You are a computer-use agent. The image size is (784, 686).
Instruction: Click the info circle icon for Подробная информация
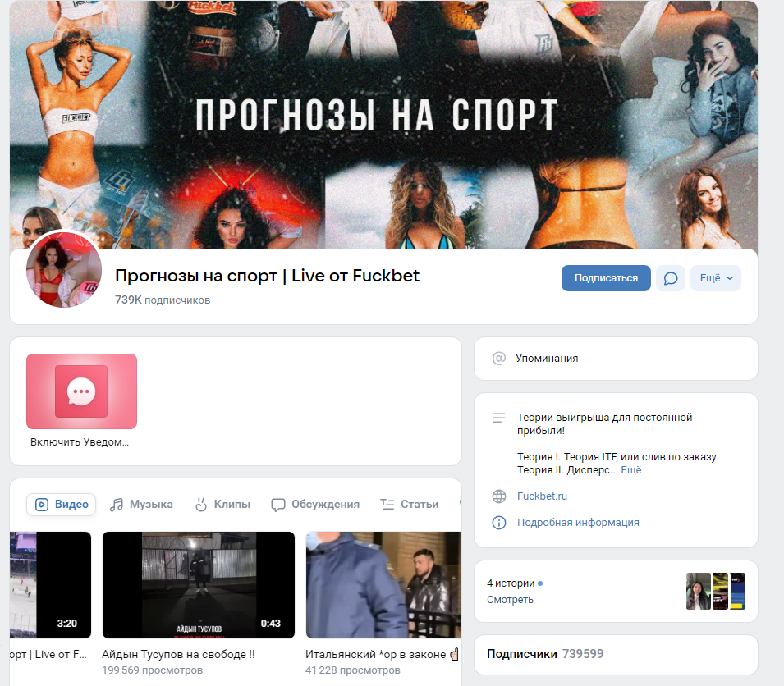click(498, 523)
